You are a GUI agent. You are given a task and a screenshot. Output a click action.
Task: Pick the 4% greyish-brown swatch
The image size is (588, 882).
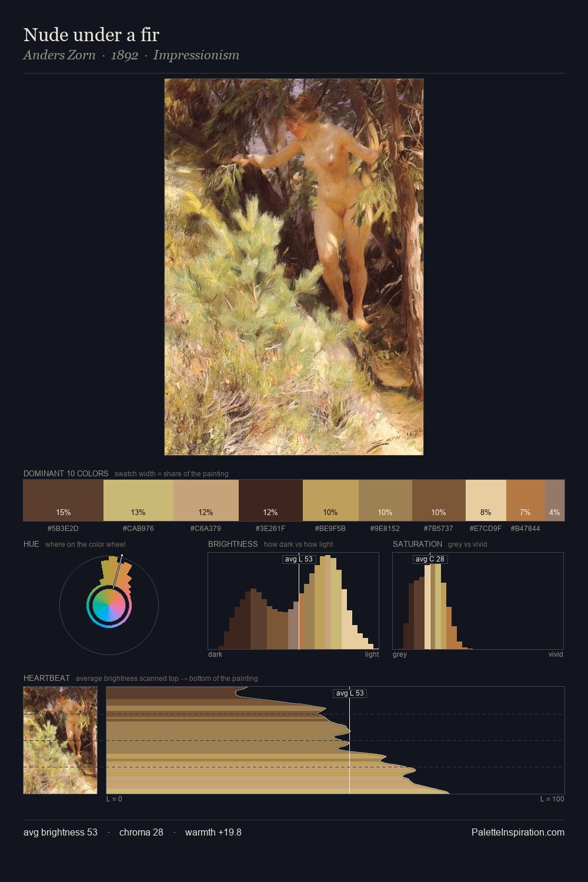point(554,500)
